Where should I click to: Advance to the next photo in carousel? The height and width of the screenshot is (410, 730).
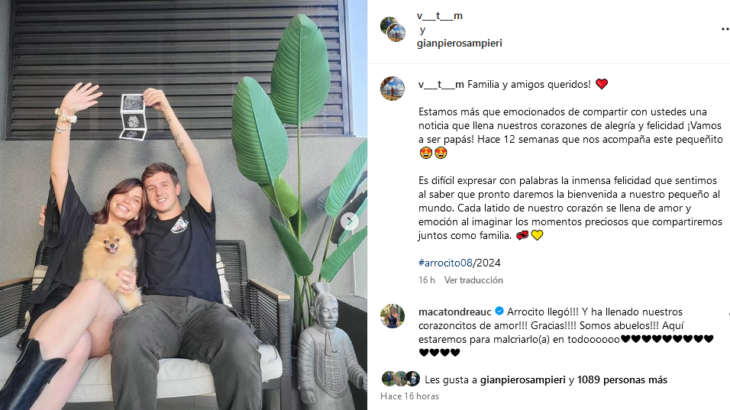pos(350,222)
